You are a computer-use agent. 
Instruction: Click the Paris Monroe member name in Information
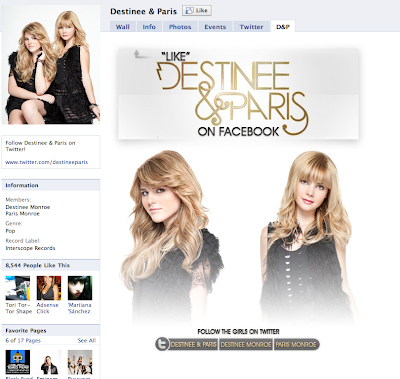22,214
